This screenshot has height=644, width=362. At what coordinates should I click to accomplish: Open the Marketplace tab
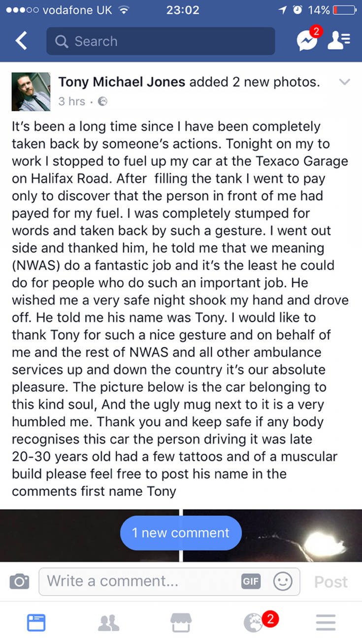click(181, 622)
